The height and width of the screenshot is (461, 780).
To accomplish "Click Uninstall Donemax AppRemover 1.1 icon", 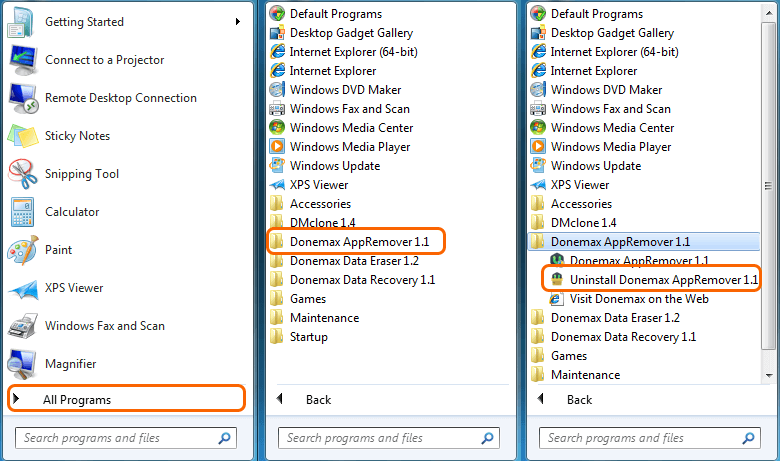I will pos(557,279).
